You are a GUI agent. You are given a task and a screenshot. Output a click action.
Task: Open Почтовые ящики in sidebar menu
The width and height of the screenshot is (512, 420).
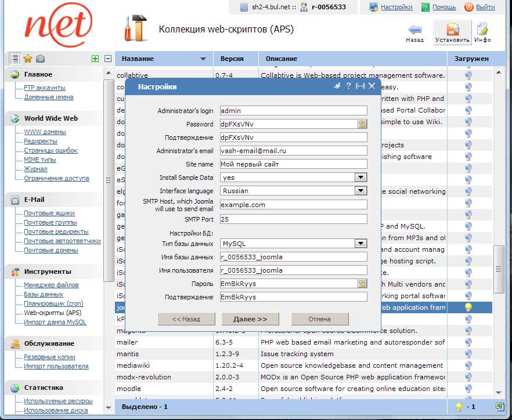49,213
